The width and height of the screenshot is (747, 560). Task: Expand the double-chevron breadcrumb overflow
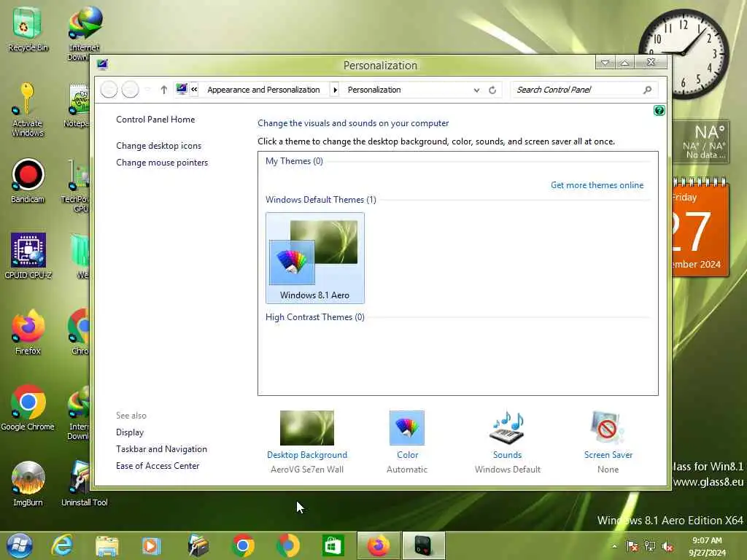point(194,89)
